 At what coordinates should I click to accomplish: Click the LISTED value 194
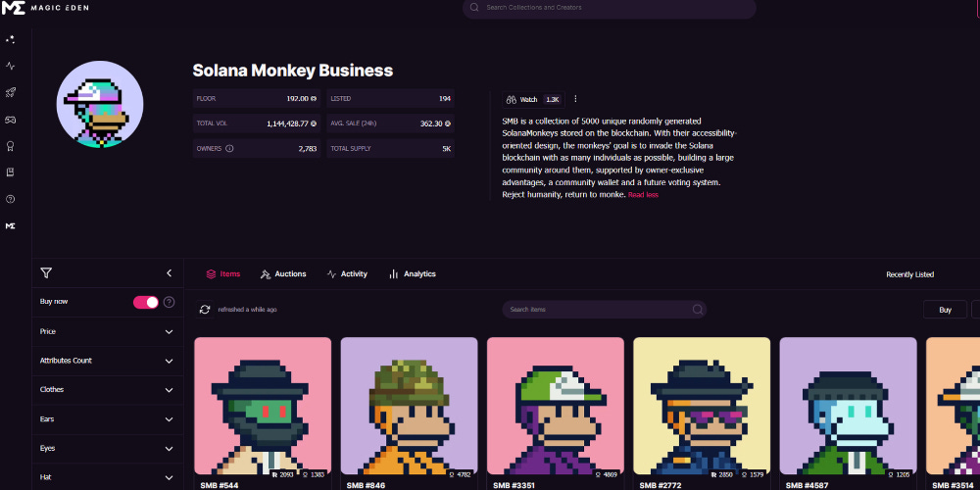[444, 99]
